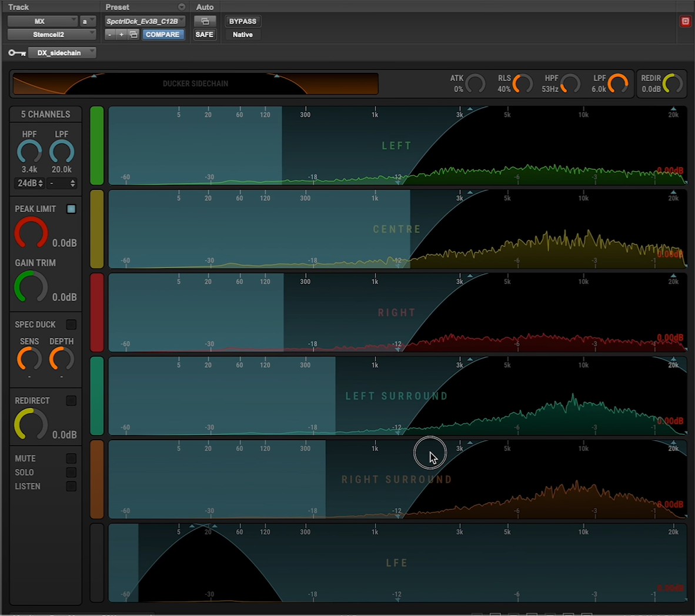Toggle the Peak Limit checkbox
The image size is (695, 616).
[x=71, y=209]
